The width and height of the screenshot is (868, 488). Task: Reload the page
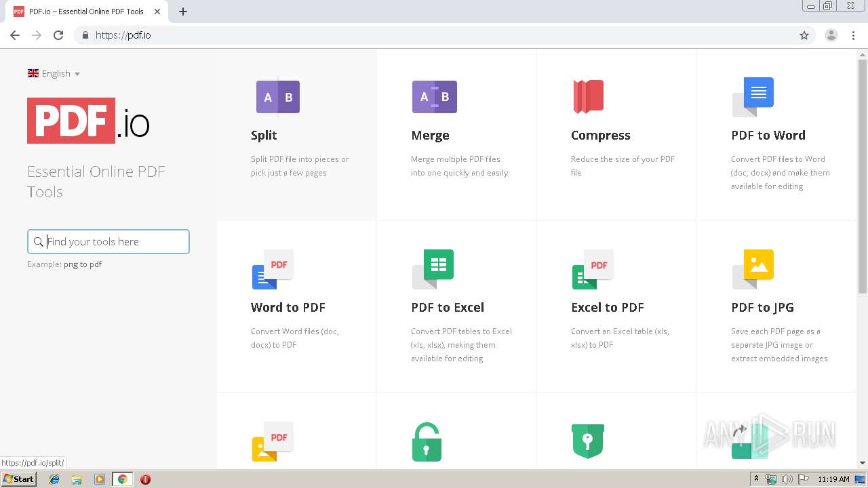pos(58,35)
